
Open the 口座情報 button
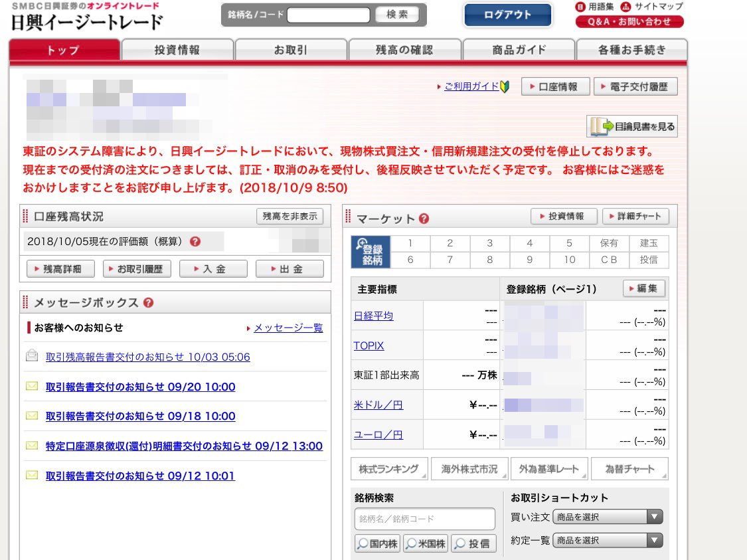(x=556, y=87)
